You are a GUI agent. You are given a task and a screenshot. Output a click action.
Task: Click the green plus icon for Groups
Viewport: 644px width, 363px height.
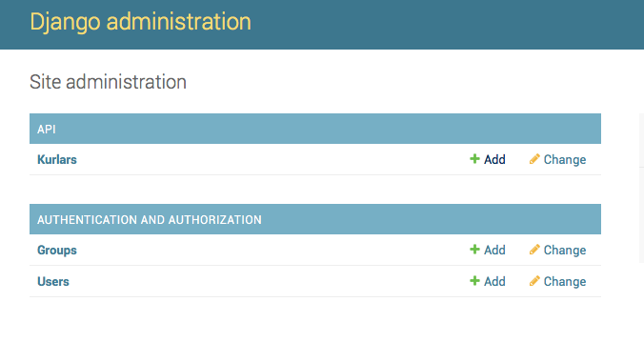[x=474, y=250]
